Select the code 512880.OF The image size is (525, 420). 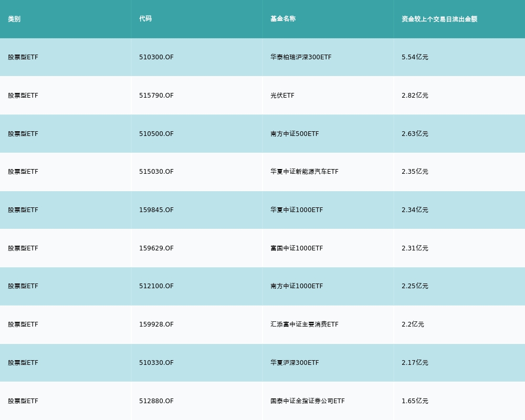tap(156, 401)
